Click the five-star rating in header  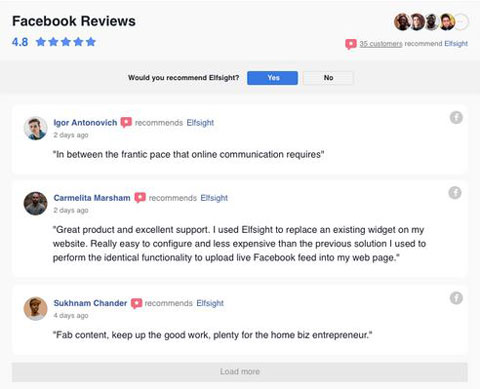(66, 42)
